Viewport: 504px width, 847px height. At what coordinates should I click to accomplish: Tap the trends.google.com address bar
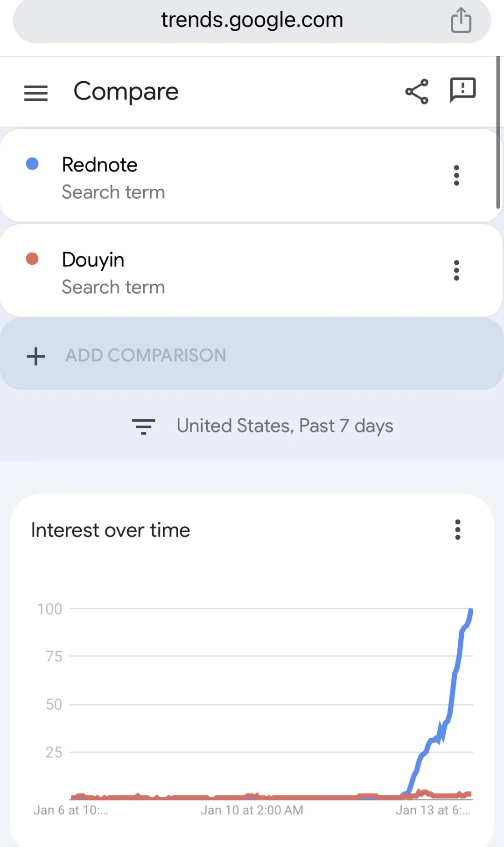tap(252, 21)
